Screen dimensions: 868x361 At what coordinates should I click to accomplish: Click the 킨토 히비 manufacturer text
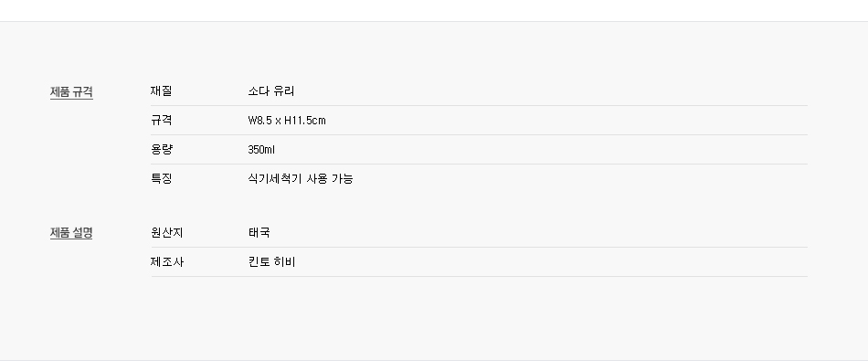(x=271, y=262)
